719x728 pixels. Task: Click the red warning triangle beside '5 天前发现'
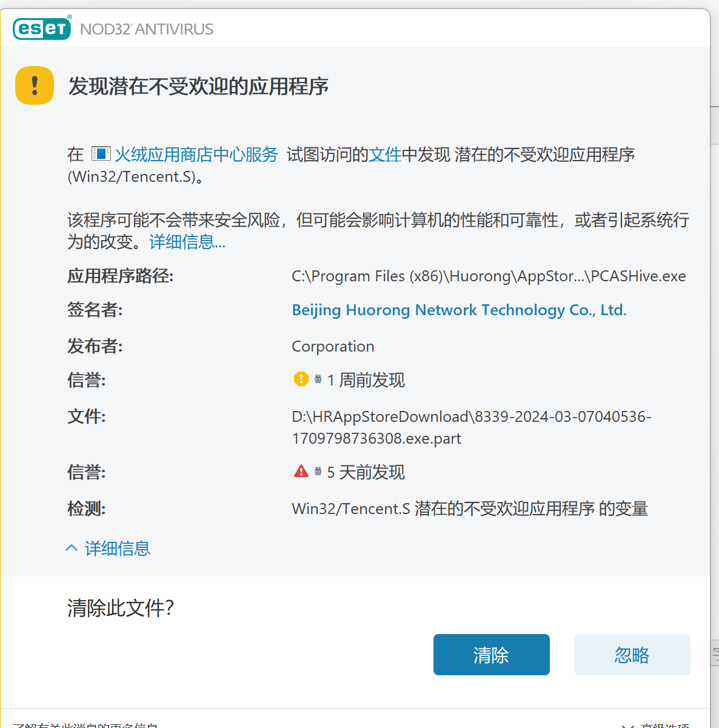coord(301,470)
